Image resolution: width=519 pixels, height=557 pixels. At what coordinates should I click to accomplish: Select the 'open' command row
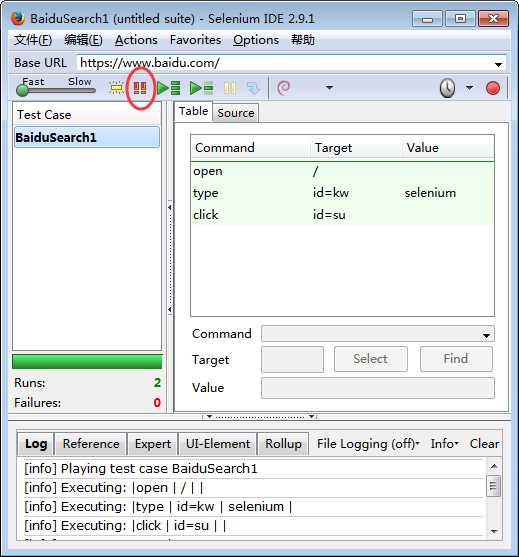coord(342,172)
